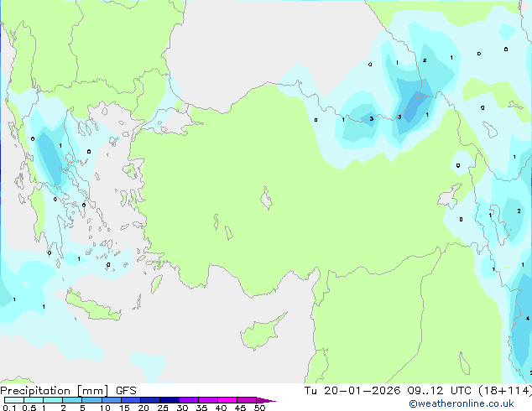Pick the 40–45 mm magenta swatch

(227, 400)
